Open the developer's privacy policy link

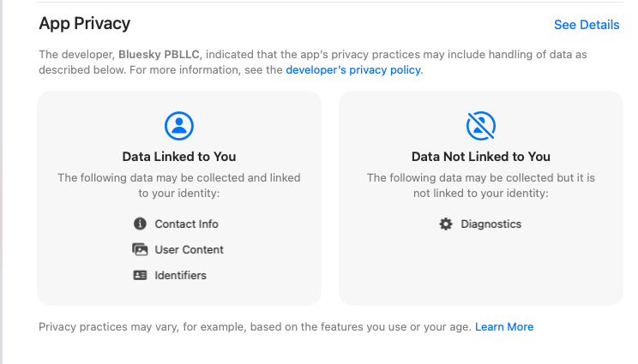353,70
